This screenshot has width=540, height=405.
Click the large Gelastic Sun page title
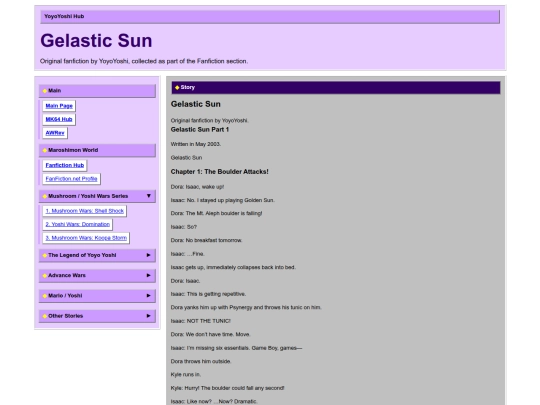[x=96, y=41]
